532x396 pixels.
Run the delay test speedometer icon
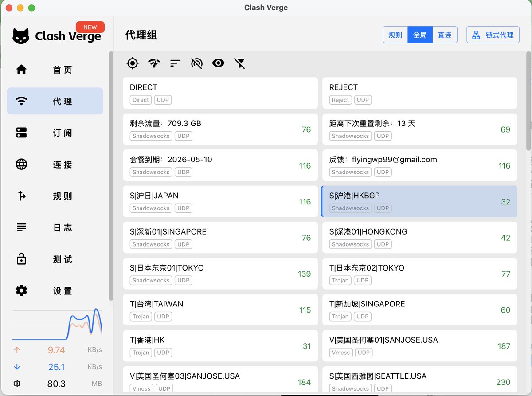point(154,63)
